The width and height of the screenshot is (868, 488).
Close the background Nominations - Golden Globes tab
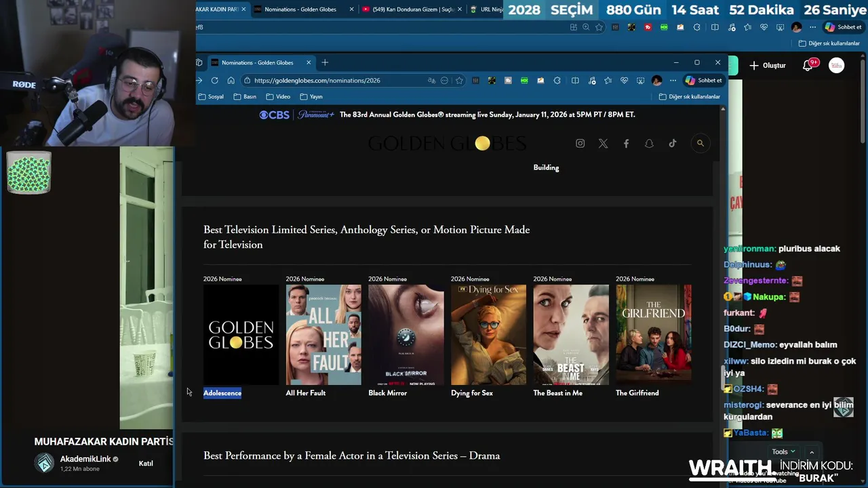(x=351, y=9)
